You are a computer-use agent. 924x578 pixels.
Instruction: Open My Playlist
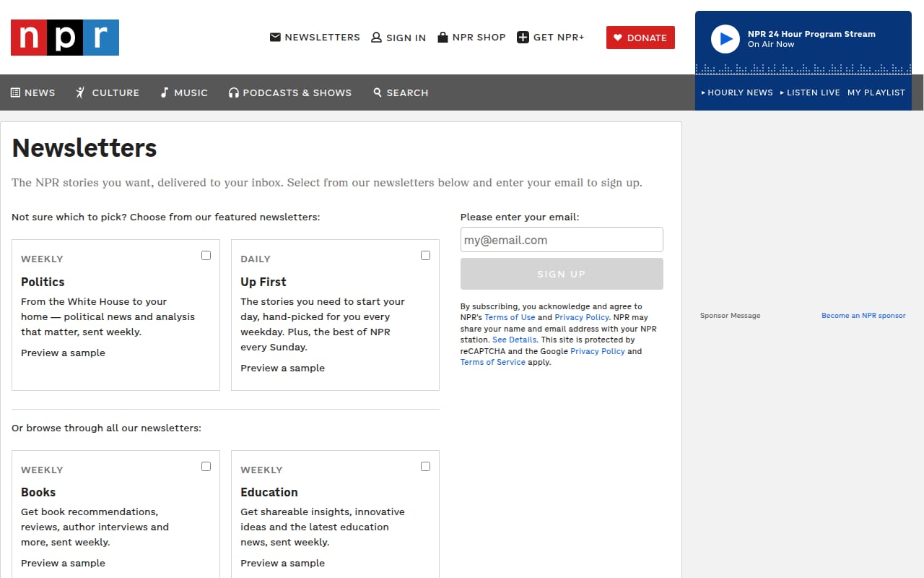(876, 92)
